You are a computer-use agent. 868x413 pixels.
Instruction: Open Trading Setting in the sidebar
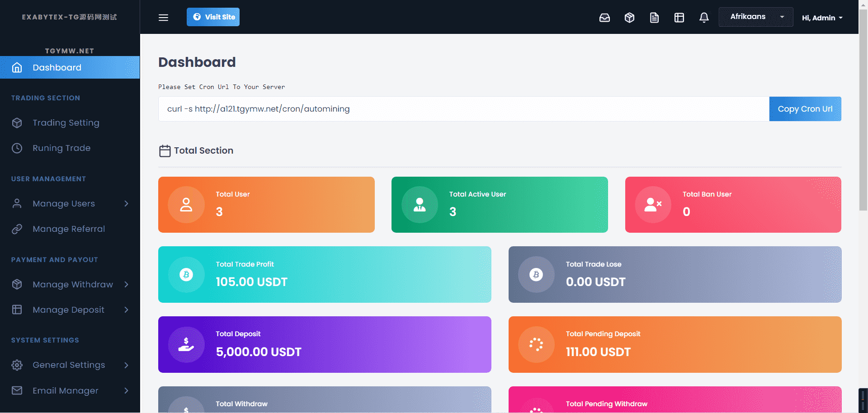[66, 123]
